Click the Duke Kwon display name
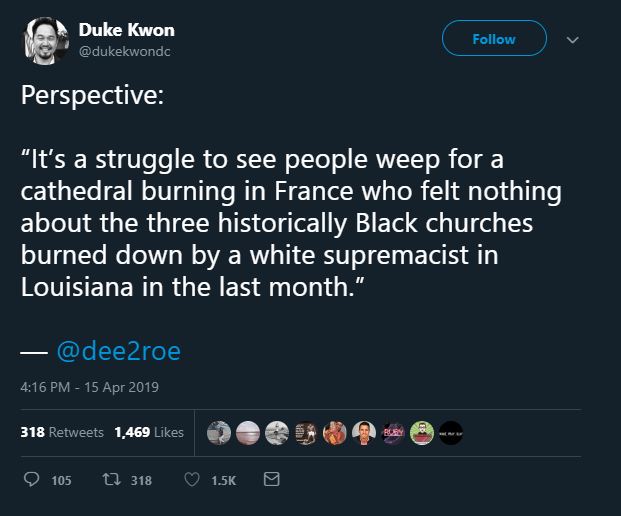 [x=126, y=30]
